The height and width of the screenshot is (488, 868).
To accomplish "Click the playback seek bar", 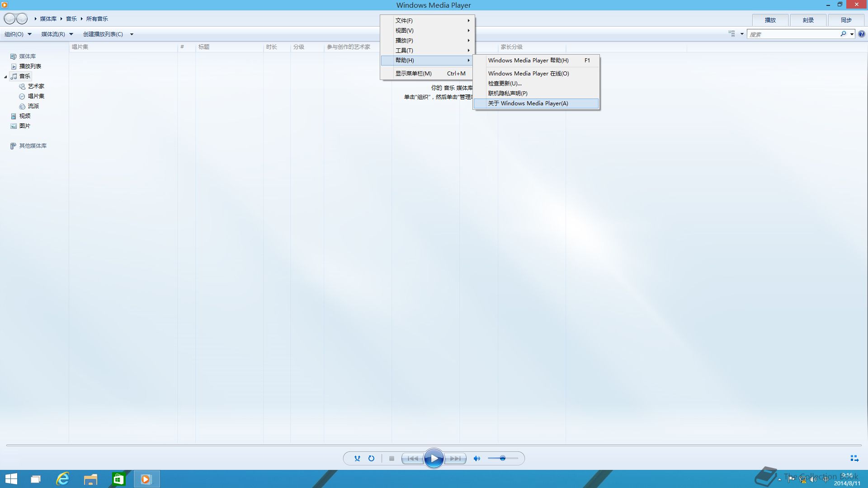I will click(434, 446).
